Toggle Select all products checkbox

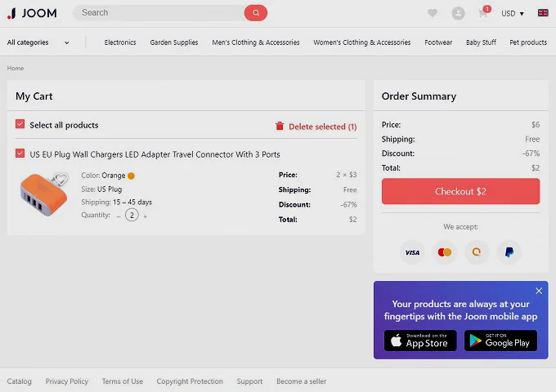[20, 125]
